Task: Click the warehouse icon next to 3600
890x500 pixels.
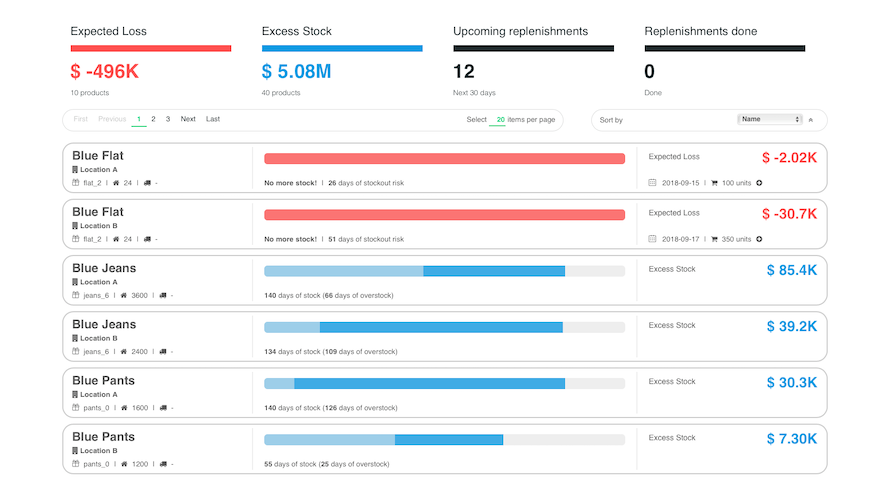Action: (x=124, y=295)
